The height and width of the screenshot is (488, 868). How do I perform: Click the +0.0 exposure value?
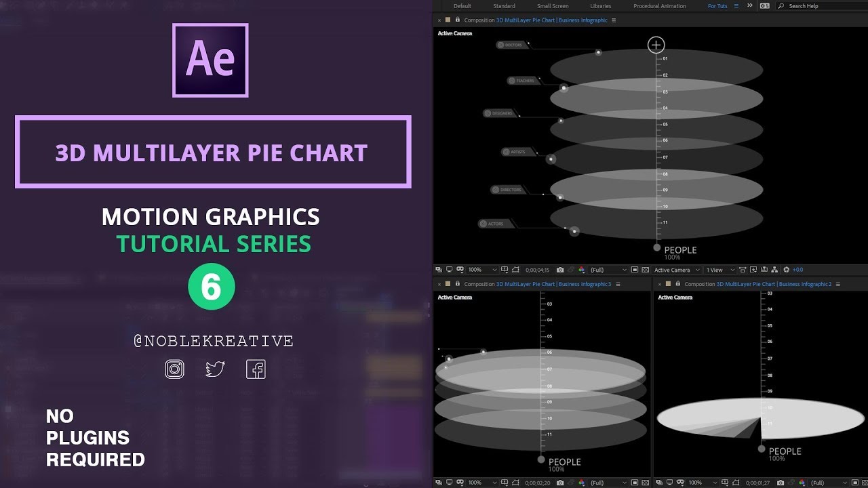tap(797, 270)
